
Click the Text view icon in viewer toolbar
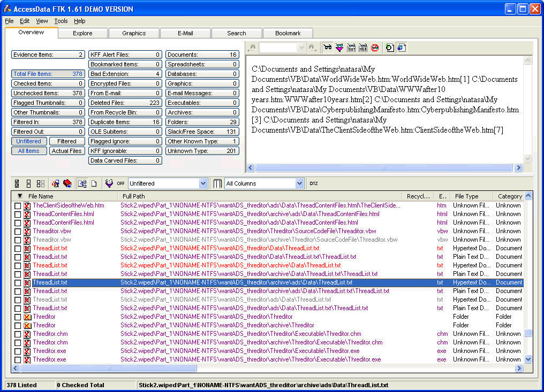pos(351,48)
